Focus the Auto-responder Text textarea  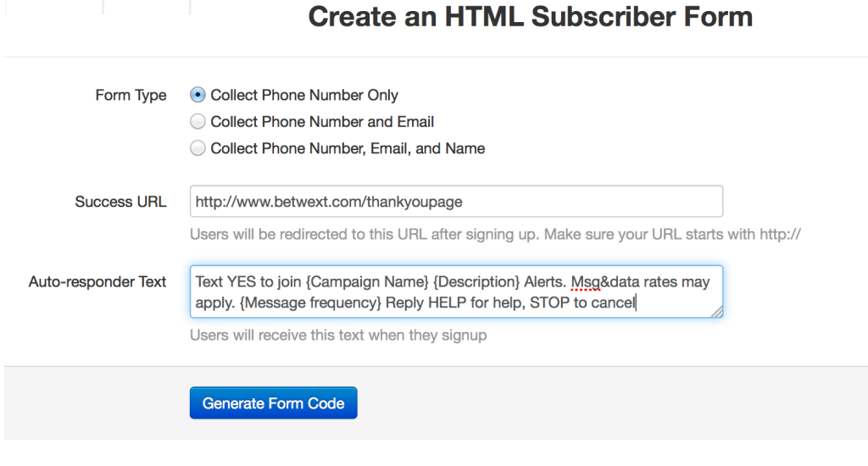[x=456, y=291]
